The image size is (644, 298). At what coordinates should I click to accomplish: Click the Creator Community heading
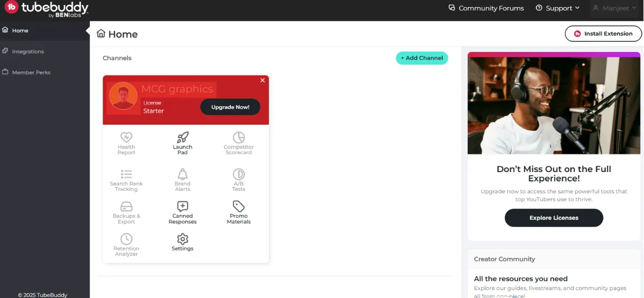(x=504, y=259)
